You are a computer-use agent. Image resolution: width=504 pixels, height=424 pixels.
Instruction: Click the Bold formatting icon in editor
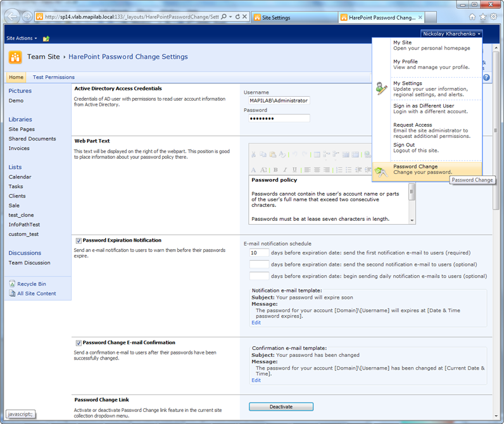(275, 170)
